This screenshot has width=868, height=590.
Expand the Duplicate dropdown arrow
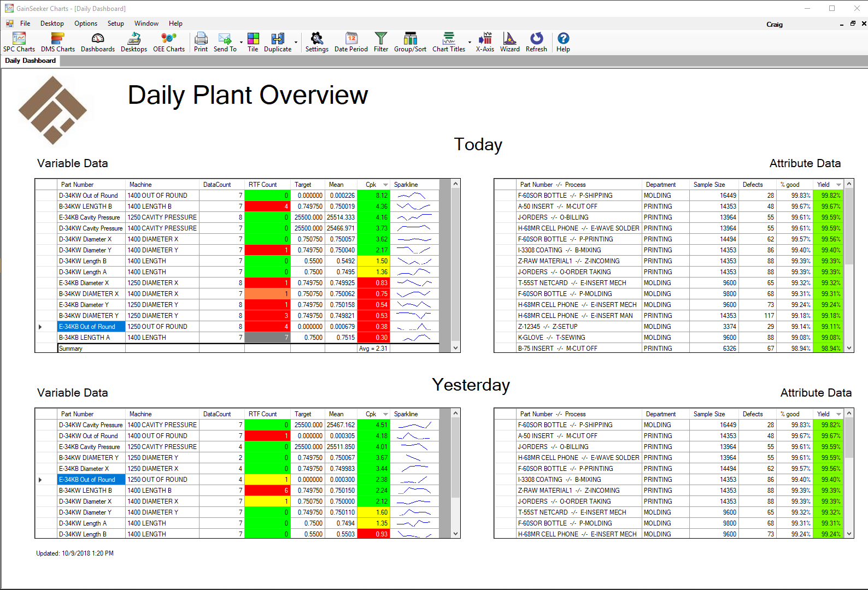(x=296, y=43)
